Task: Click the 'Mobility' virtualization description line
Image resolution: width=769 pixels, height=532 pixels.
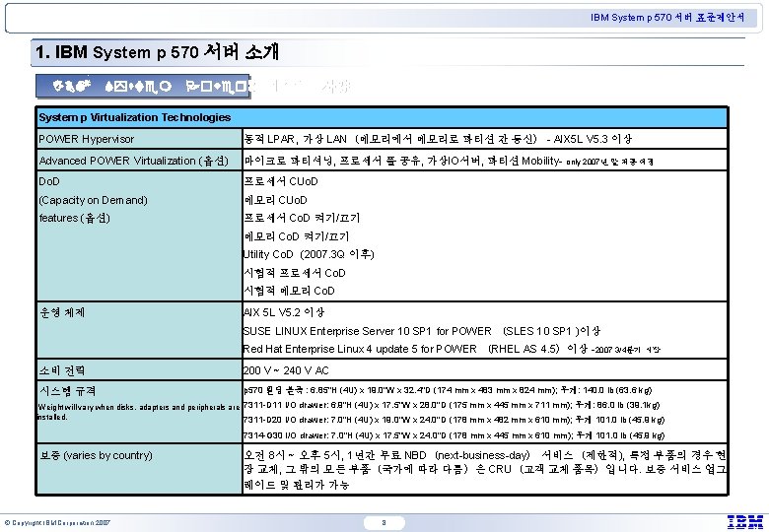Action: click(449, 161)
